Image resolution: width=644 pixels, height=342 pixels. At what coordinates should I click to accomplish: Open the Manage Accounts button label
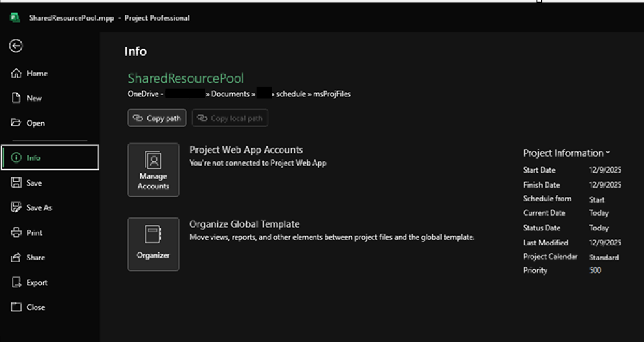click(x=153, y=181)
